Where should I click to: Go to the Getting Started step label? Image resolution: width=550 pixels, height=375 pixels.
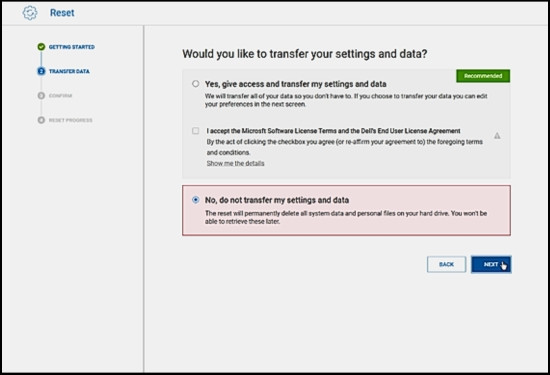[x=72, y=47]
